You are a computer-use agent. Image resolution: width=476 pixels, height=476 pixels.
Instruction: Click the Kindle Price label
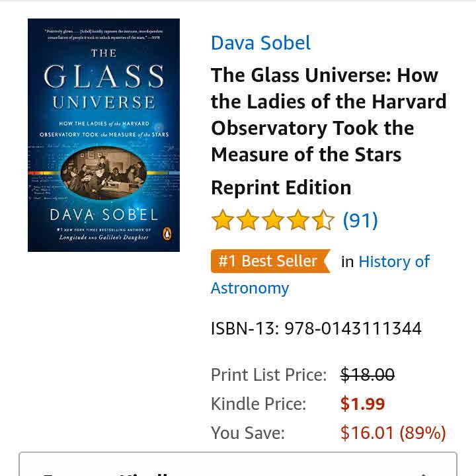point(258,404)
